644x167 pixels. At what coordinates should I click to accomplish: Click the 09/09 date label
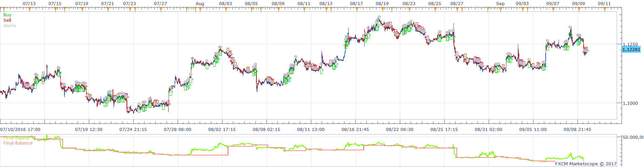click(x=579, y=4)
